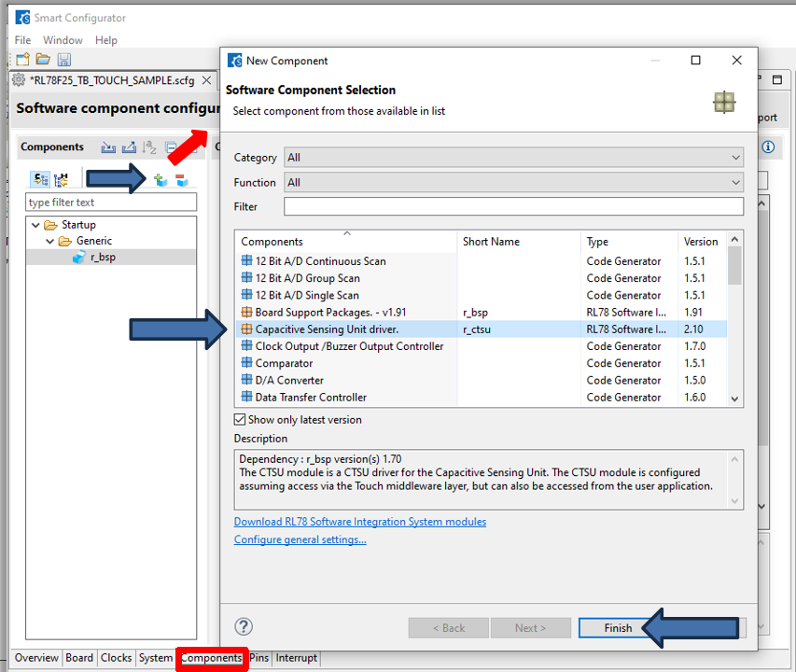Open the Category dropdown

[x=513, y=158]
